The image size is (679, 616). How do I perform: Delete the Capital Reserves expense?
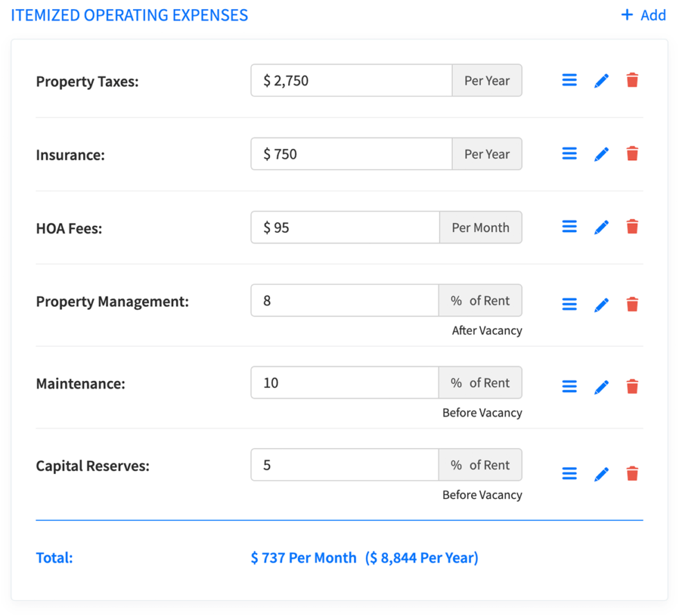point(632,473)
